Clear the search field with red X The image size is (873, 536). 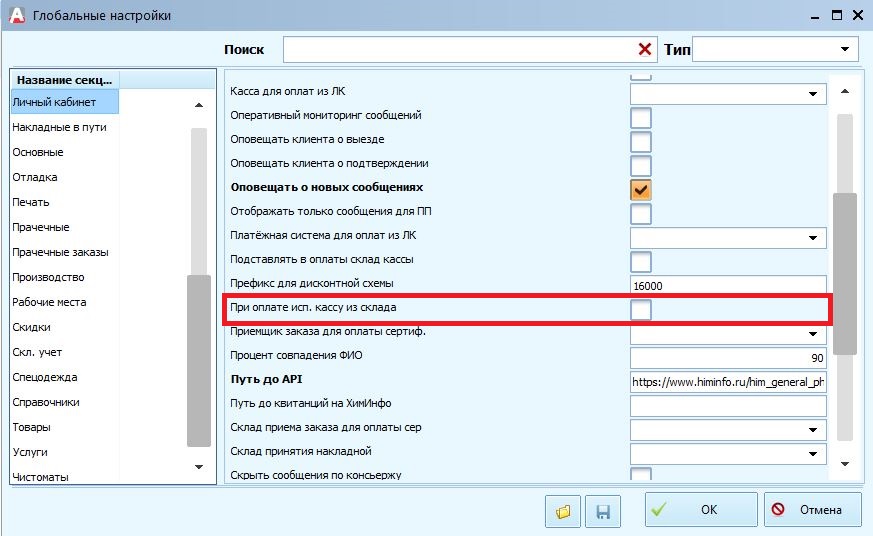click(645, 50)
